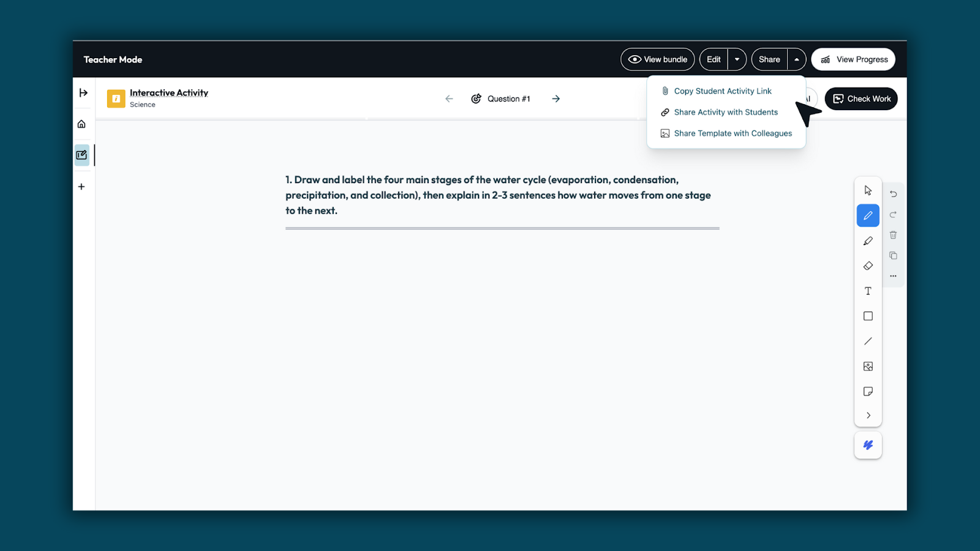Screen dimensions: 980x551
Task: Choose Share Template with Colleagues
Action: click(726, 133)
